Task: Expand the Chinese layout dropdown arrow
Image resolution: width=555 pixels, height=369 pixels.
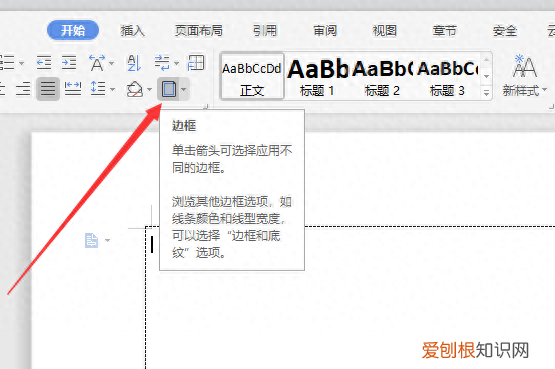Action: pos(112,63)
